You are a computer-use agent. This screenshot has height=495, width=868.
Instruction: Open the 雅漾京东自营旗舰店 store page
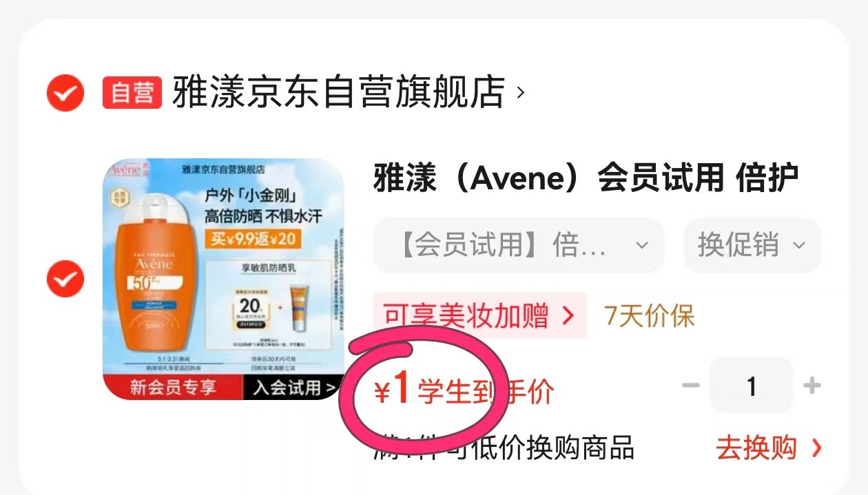[338, 92]
